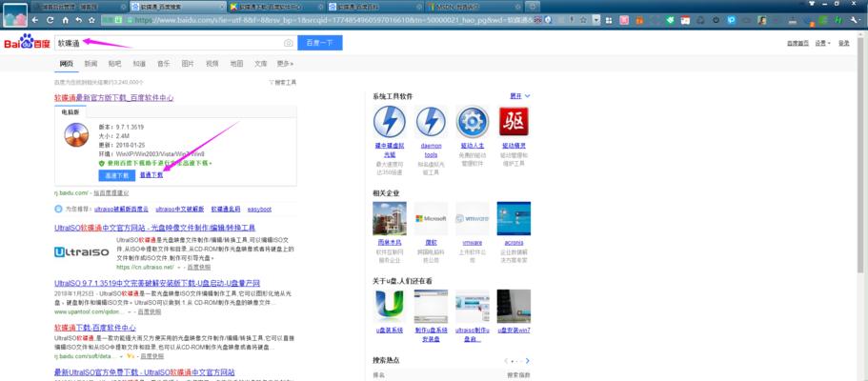The image size is (868, 381).
Task: Expand the 更多» category menu
Action: [285, 64]
